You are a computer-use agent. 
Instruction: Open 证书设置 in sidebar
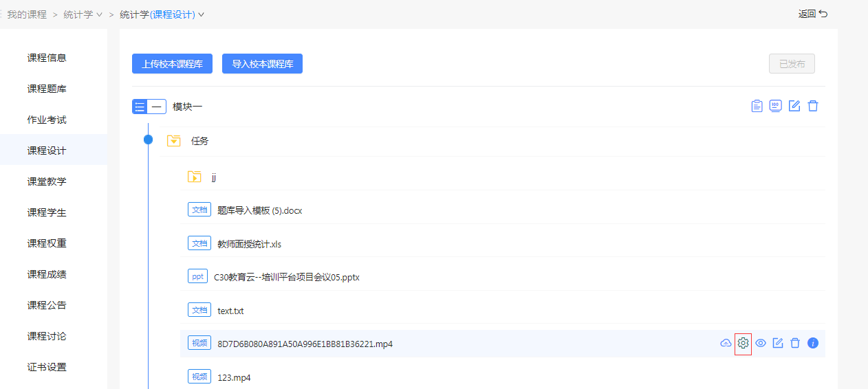pyautogui.click(x=47, y=367)
